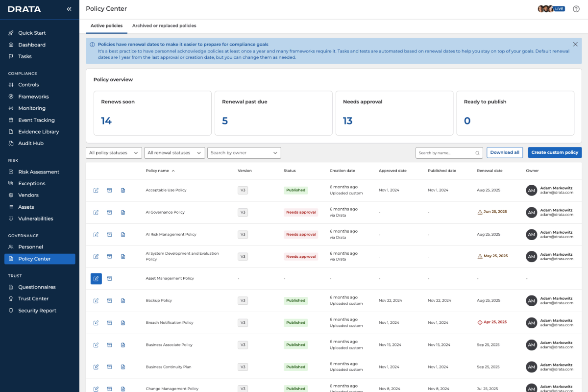Screen dimensions: 588x392
Task: View document icon for AI Governance Policy
Action: (123, 212)
